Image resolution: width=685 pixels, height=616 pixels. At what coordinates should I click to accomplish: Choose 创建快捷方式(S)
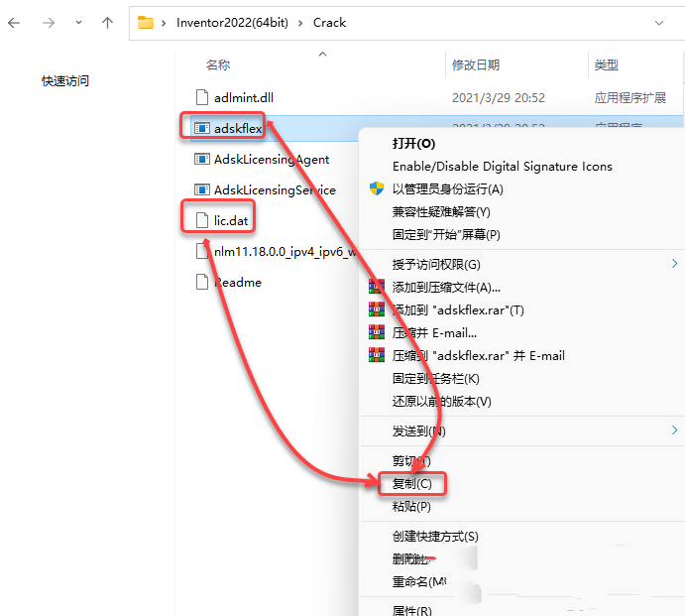pos(435,536)
